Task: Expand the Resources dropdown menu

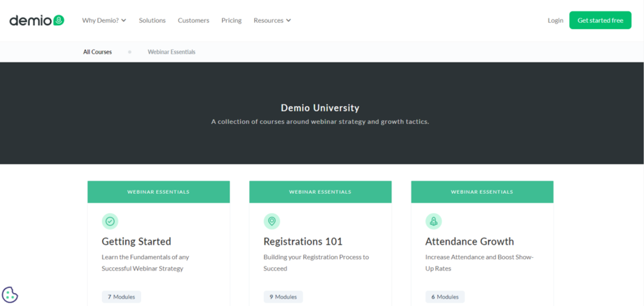Action: pos(272,20)
